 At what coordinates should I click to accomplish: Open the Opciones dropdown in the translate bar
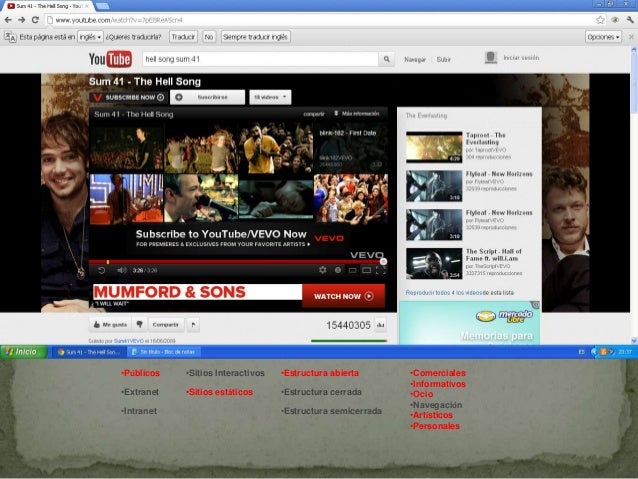(x=603, y=37)
